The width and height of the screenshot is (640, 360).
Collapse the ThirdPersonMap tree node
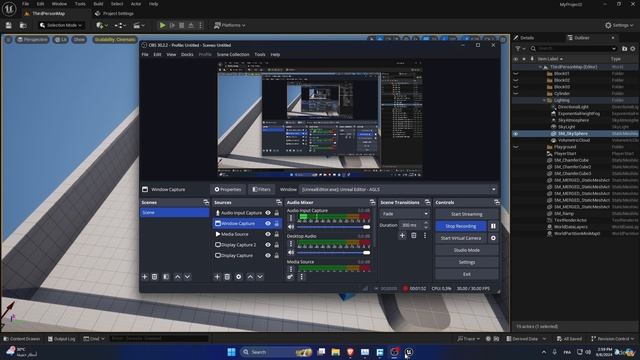click(540, 67)
